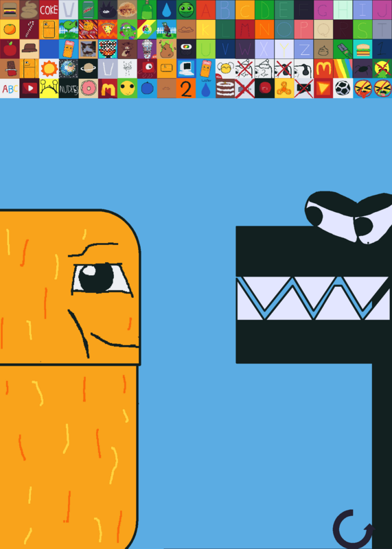
Task: Choose the orange fidget spinner tile
Action: [284, 89]
